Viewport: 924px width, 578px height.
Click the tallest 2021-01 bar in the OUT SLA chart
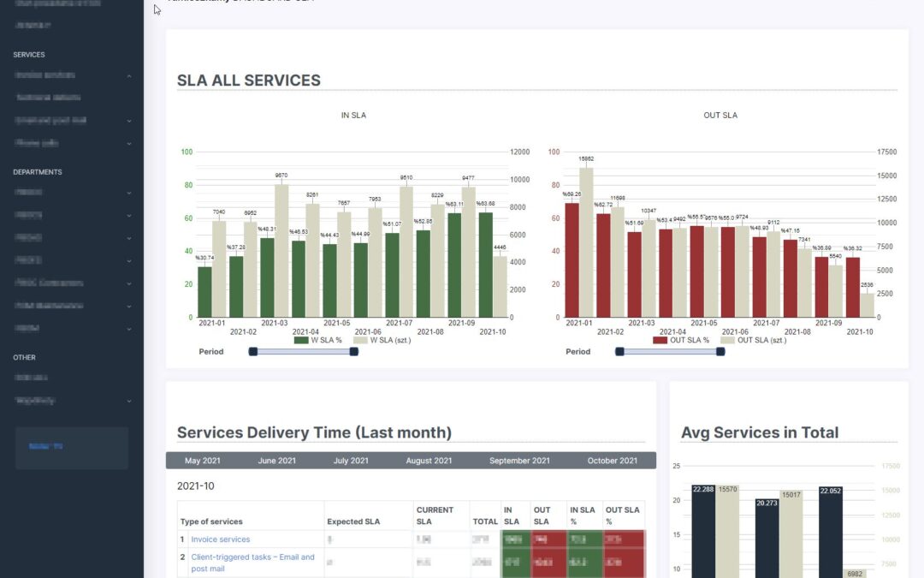(x=586, y=240)
